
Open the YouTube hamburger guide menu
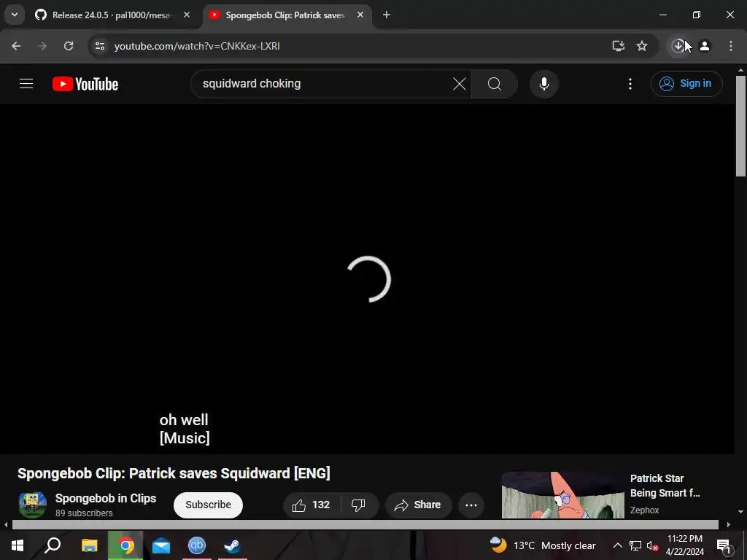[26, 84]
